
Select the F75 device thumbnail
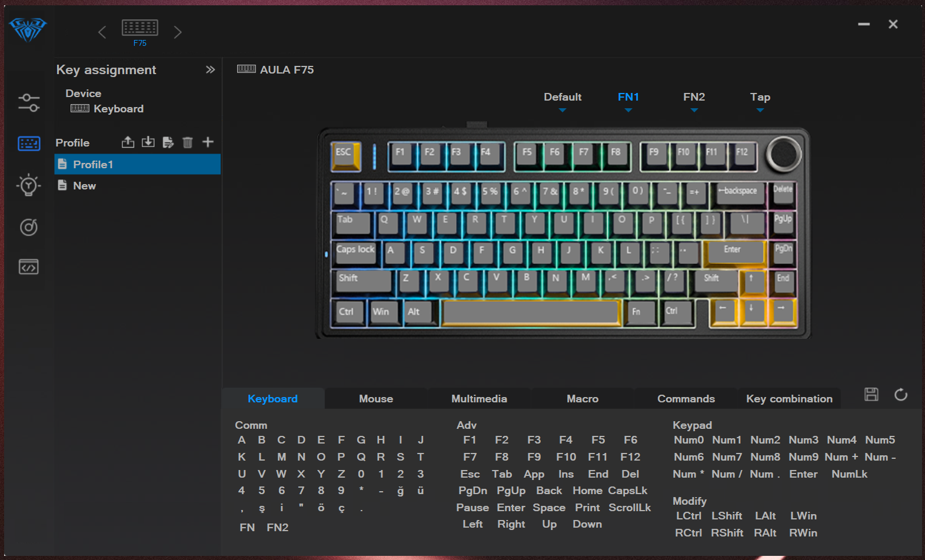[x=140, y=32]
